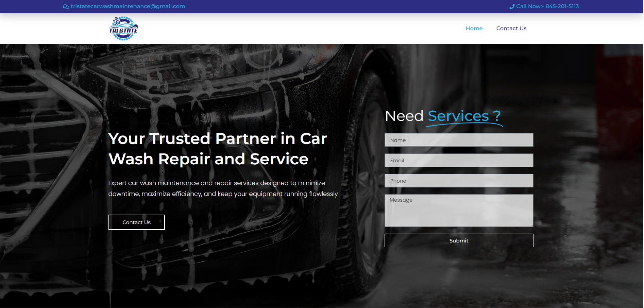Screen dimensions: 644x308
Task: Click the chat bubble icon beside the email
Action: (66, 6)
